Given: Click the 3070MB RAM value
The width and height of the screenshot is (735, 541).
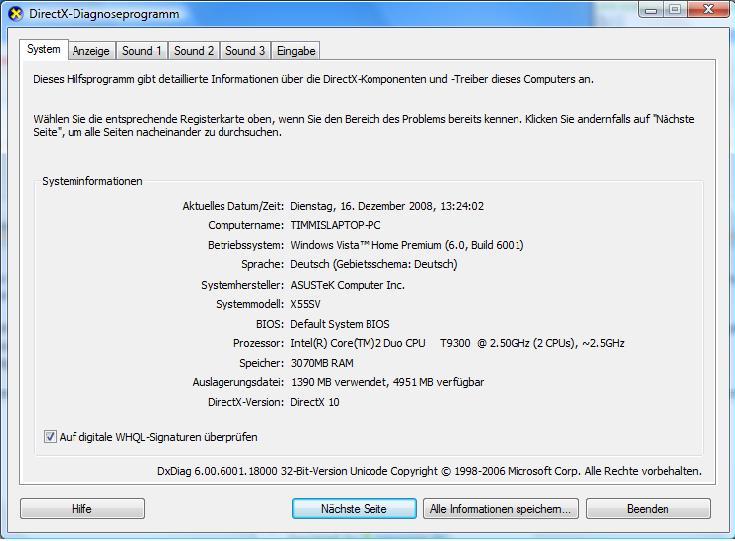Looking at the screenshot, I should click(x=322, y=363).
